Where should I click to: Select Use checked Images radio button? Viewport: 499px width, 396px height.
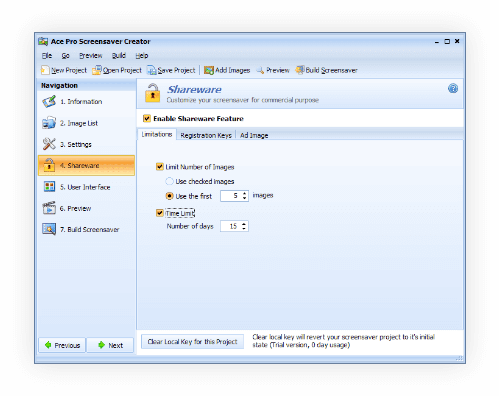tap(169, 181)
